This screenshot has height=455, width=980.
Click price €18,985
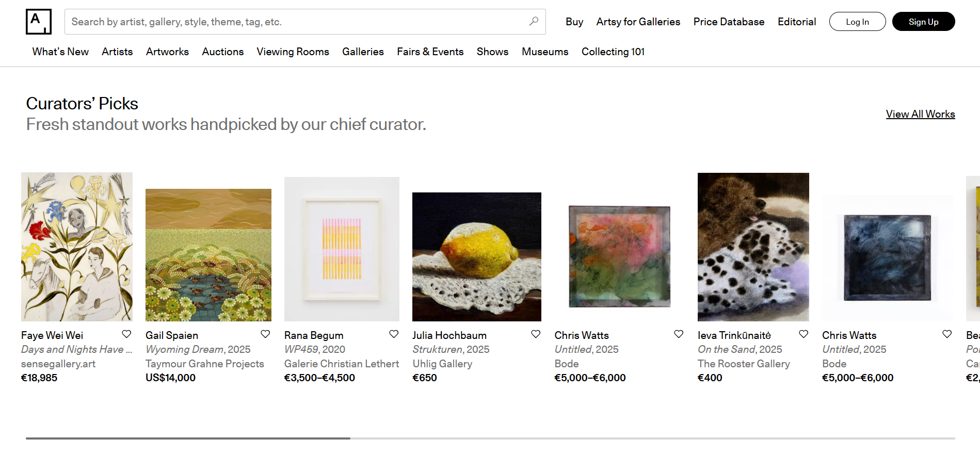39,378
